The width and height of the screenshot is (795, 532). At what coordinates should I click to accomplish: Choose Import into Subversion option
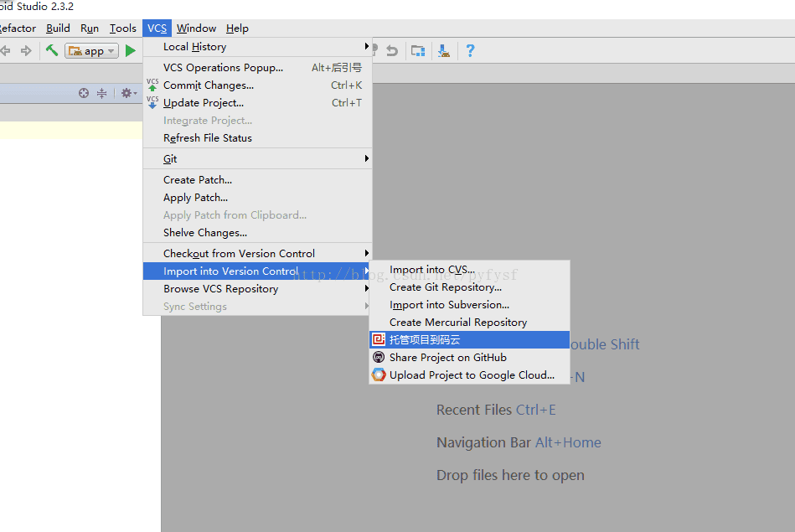point(469,305)
